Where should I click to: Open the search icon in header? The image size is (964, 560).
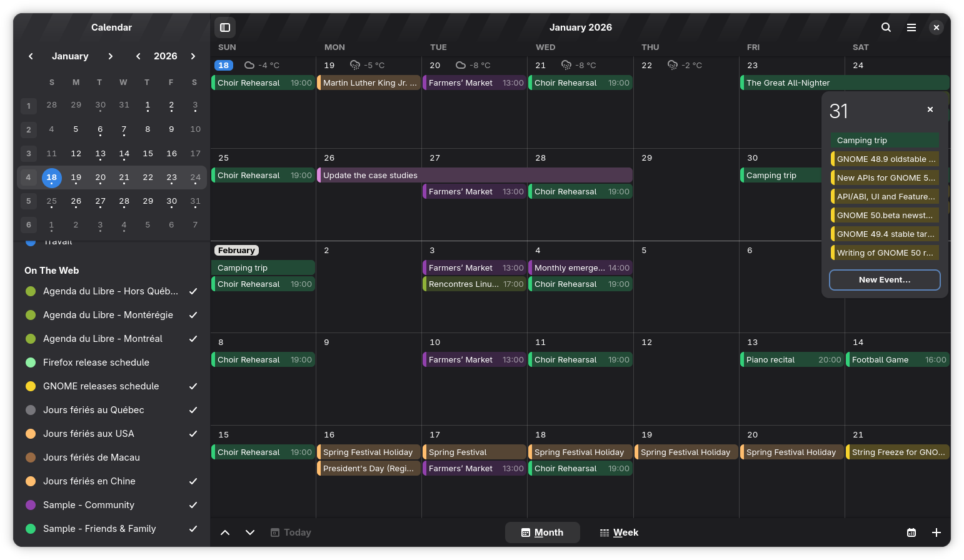[886, 27]
